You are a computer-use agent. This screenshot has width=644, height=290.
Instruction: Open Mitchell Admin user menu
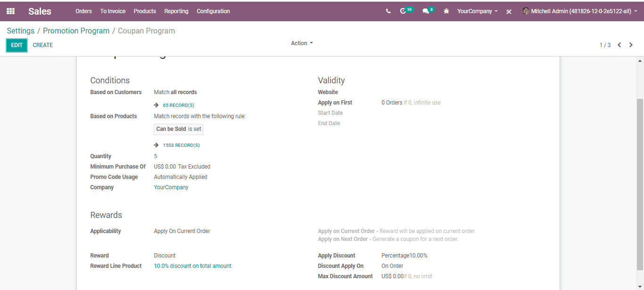(578, 11)
